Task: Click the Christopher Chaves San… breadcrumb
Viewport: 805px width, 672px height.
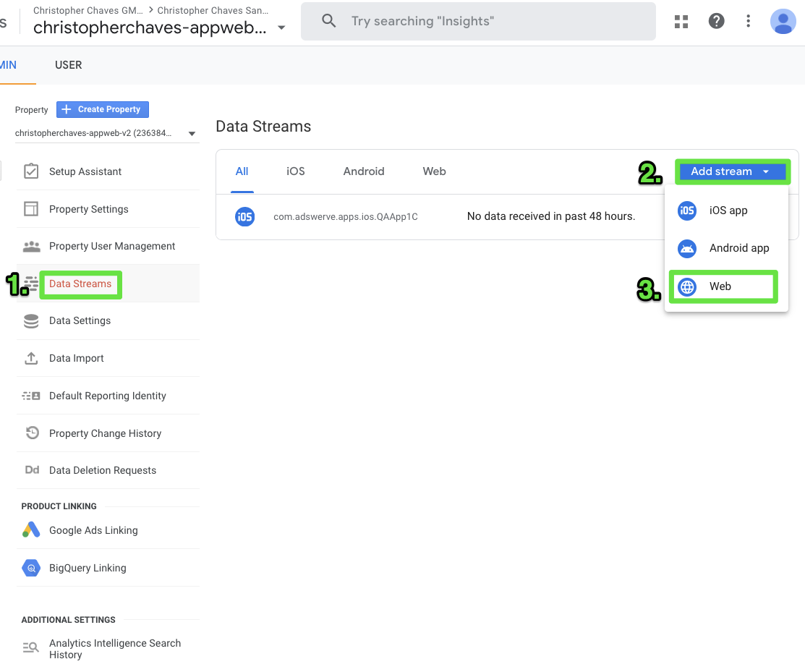Action: (x=213, y=10)
